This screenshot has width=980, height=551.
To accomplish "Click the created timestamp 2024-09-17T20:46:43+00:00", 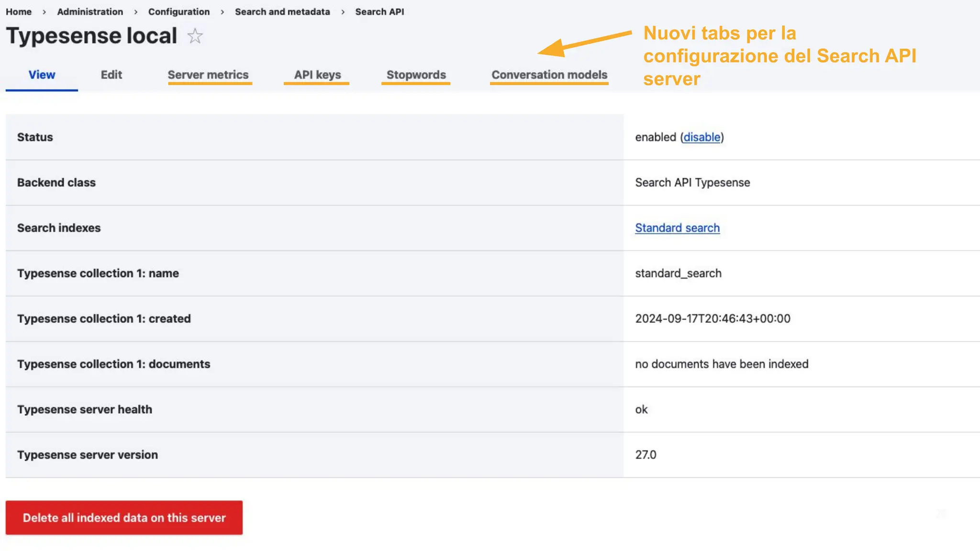I will [713, 319].
